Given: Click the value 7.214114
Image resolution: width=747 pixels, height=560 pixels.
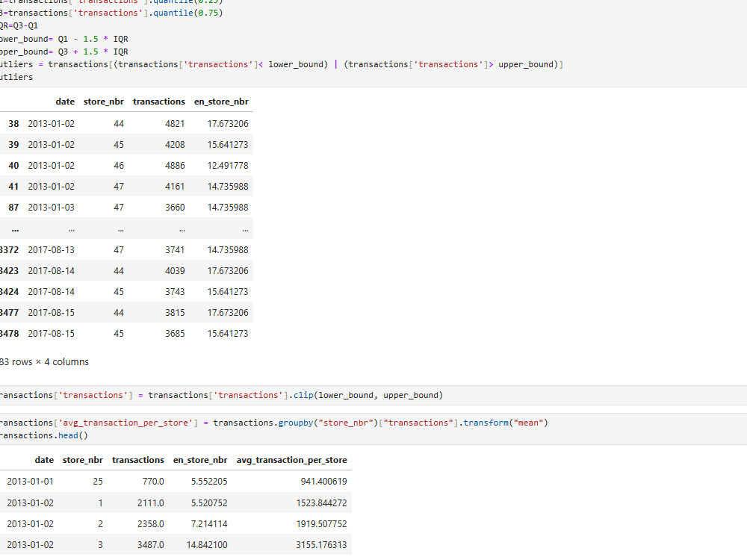Looking at the screenshot, I should 209,524.
